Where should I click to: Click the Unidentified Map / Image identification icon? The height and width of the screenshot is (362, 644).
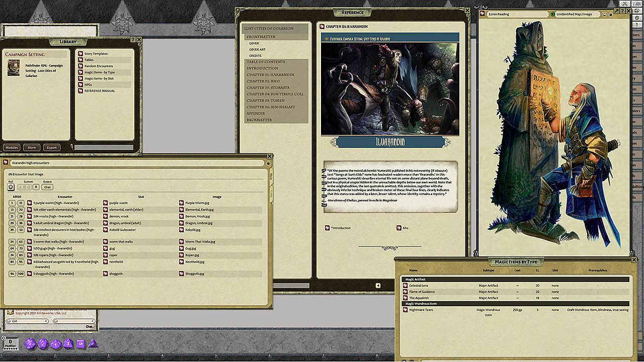click(553, 14)
